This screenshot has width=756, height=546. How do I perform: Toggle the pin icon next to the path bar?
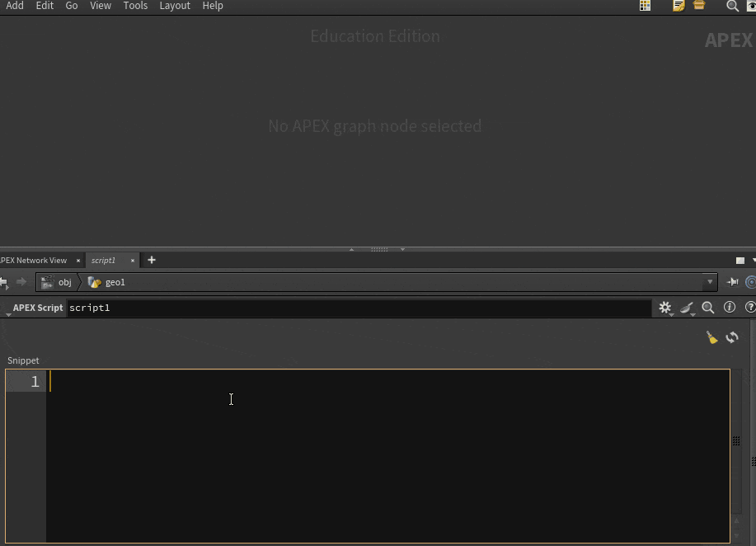pyautogui.click(x=732, y=281)
